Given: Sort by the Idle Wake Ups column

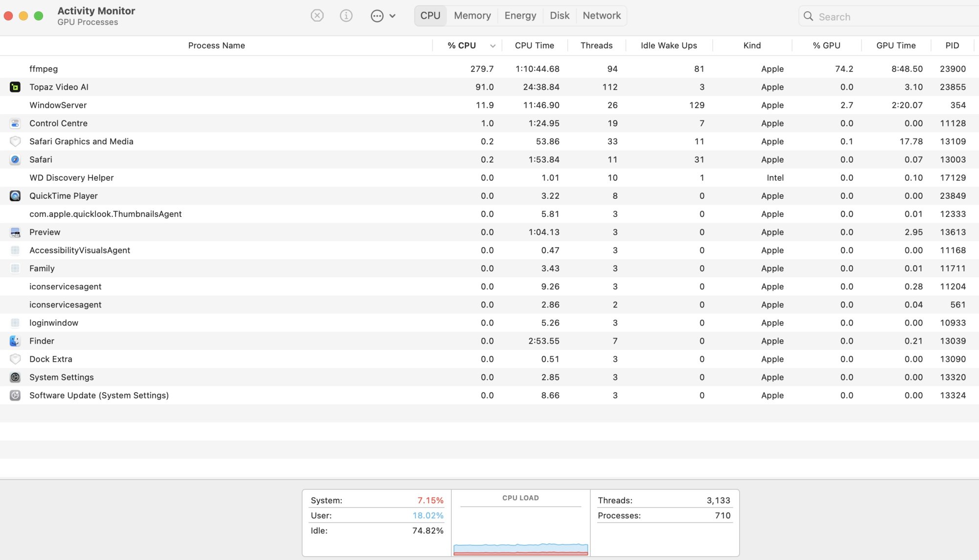Looking at the screenshot, I should click(x=669, y=46).
